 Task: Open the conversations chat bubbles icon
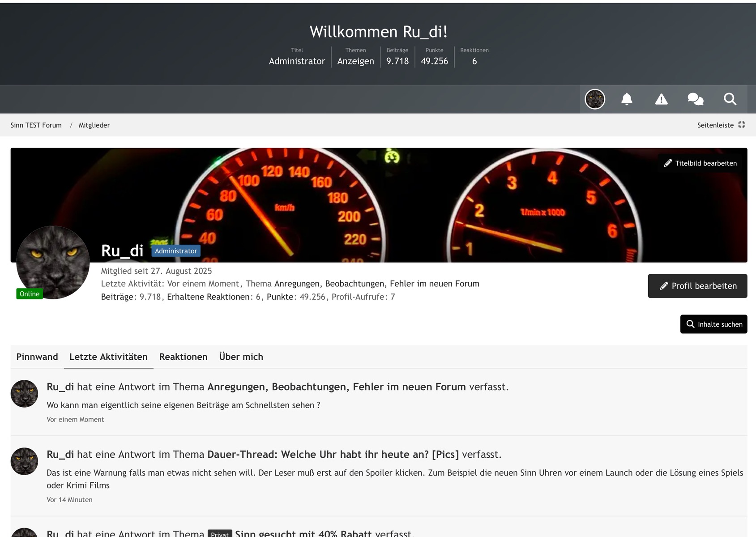tap(695, 99)
